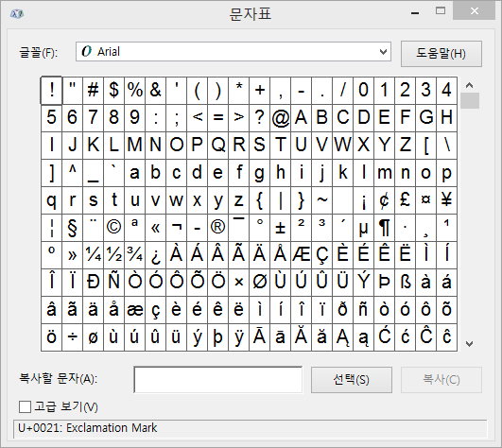Select the yen ¥ symbol
Viewport: 502px width, 448px height.
[x=446, y=200]
